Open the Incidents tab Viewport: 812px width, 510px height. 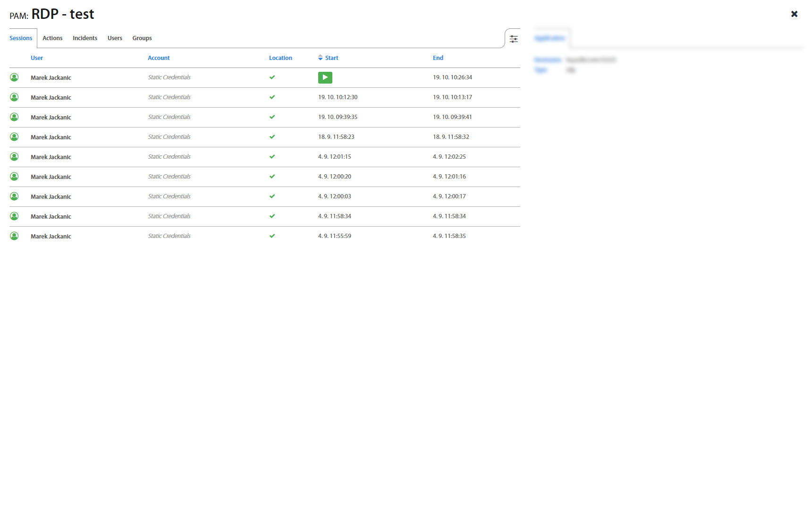coord(85,38)
